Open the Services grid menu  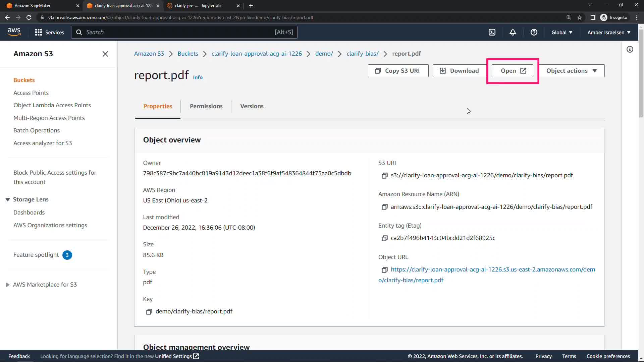49,32
